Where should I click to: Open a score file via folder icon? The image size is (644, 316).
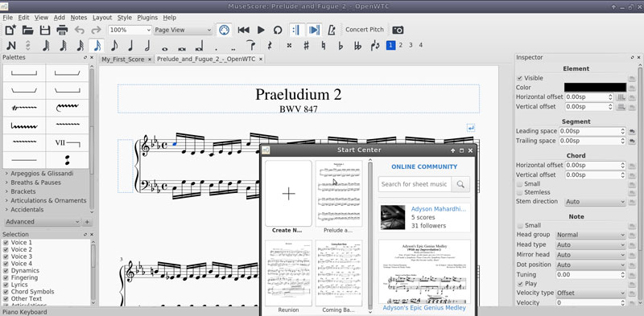coord(27,30)
